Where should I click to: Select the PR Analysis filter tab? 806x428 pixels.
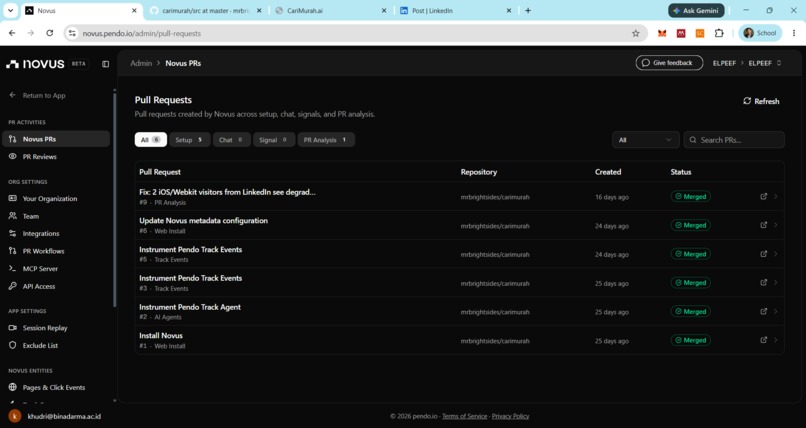326,140
